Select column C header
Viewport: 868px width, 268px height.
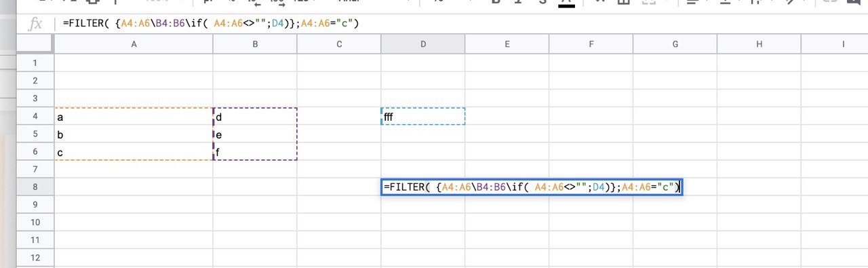(x=339, y=44)
